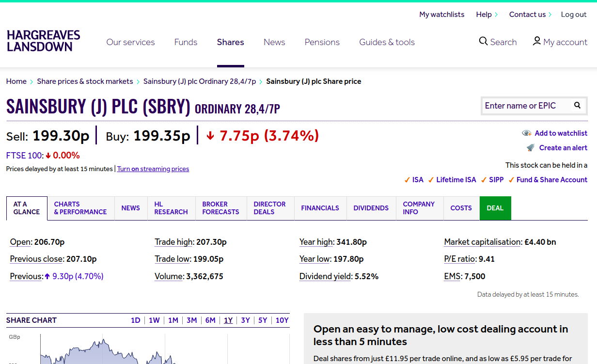Screen dimensions: 597x364
Task: Select the 1D chart range
Action: point(135,320)
